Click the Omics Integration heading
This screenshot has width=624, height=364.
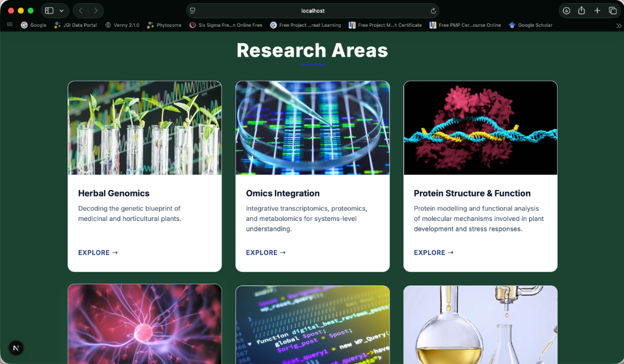283,193
